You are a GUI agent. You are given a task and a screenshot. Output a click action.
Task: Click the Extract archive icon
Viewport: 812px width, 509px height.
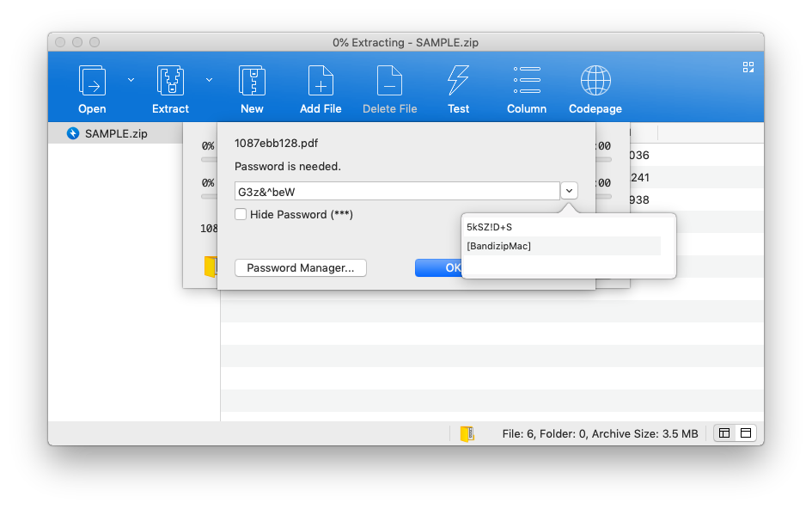click(x=170, y=81)
